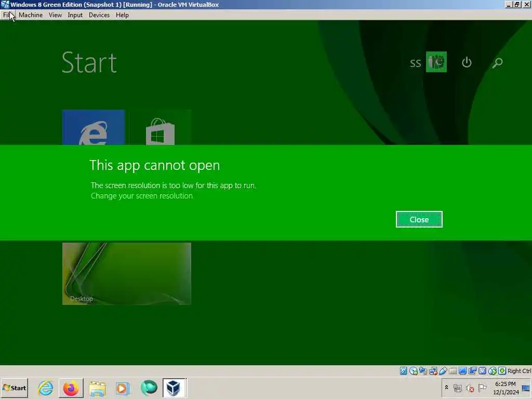Open Windows Media Player from the taskbar
This screenshot has height=399, width=532.
[123, 388]
